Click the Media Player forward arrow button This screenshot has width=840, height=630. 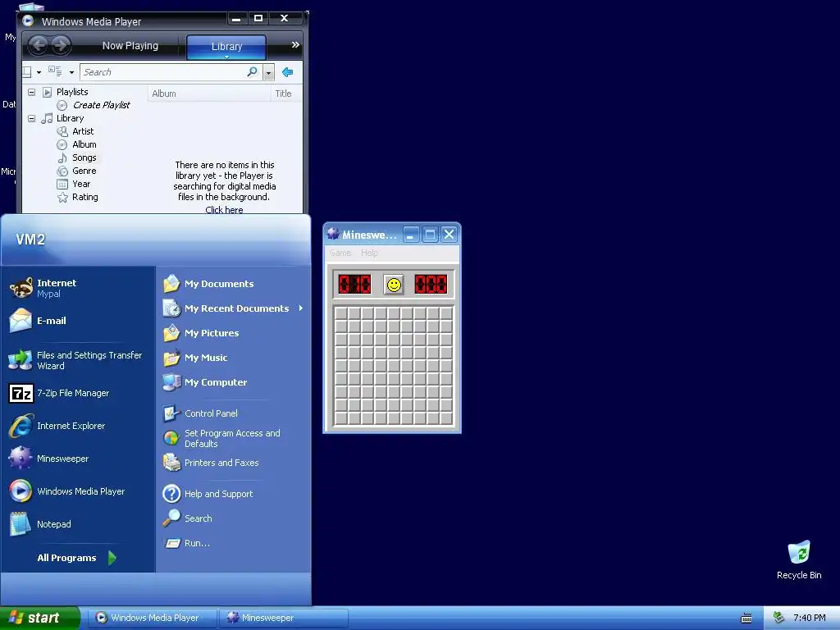(x=61, y=45)
